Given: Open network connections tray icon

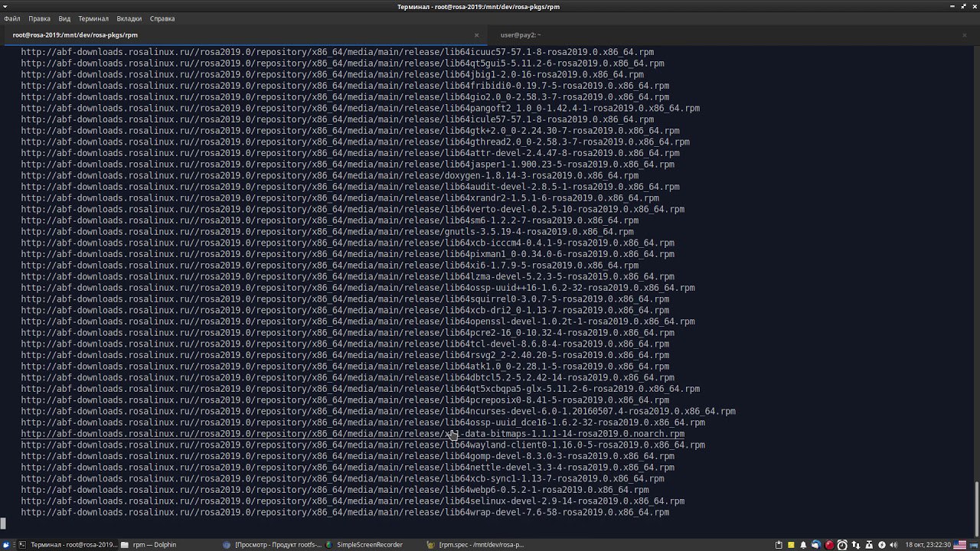Looking at the screenshot, I should [855, 545].
